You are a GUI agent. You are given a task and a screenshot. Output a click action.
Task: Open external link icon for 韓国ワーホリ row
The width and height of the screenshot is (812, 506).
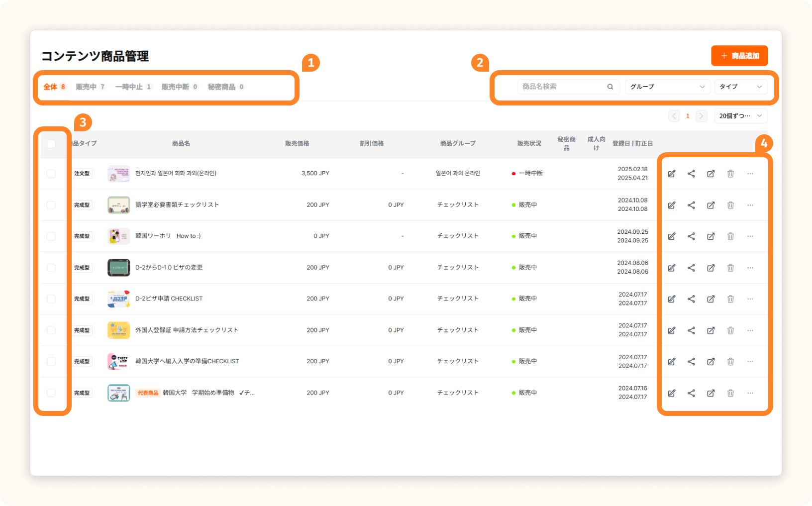click(x=710, y=236)
